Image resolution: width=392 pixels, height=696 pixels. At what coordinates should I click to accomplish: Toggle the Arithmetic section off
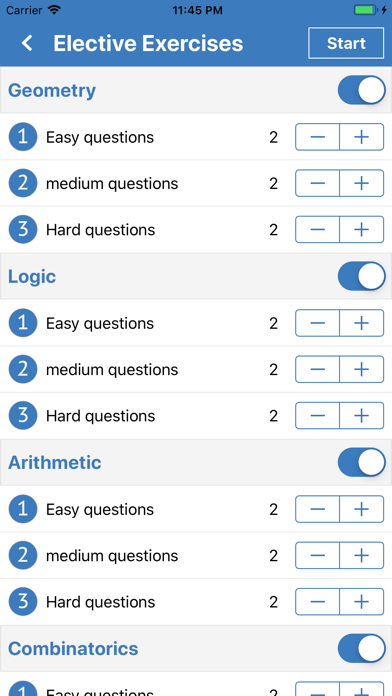tap(361, 462)
